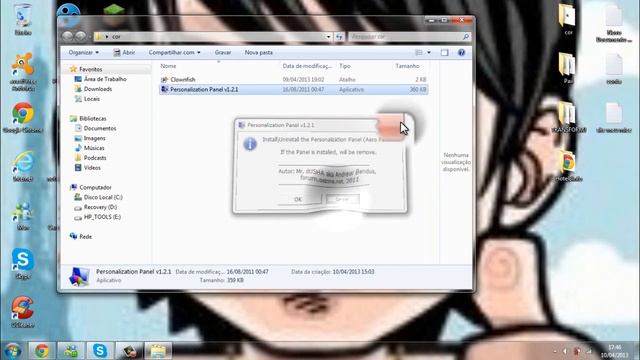Open HP_TOOLS (E:) drive

coord(102,217)
